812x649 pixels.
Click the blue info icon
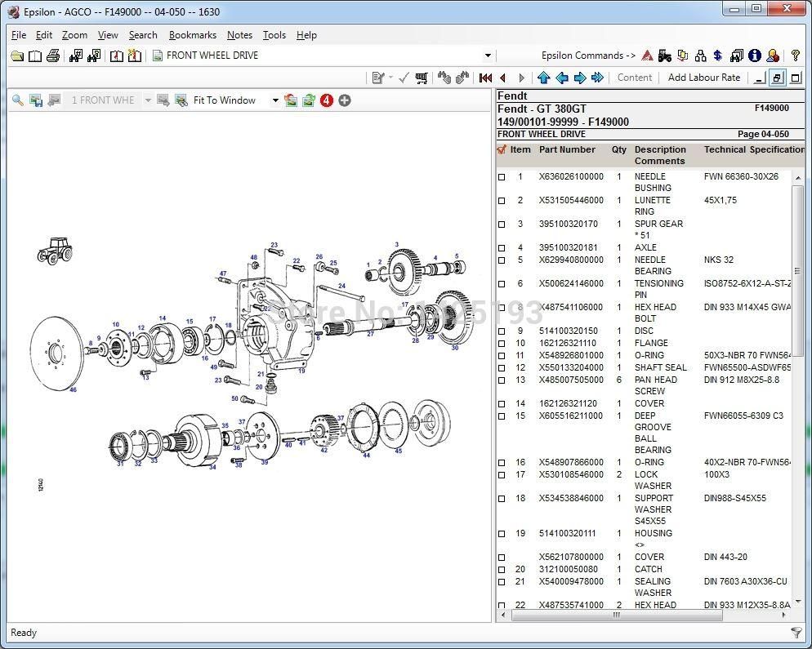pos(754,56)
